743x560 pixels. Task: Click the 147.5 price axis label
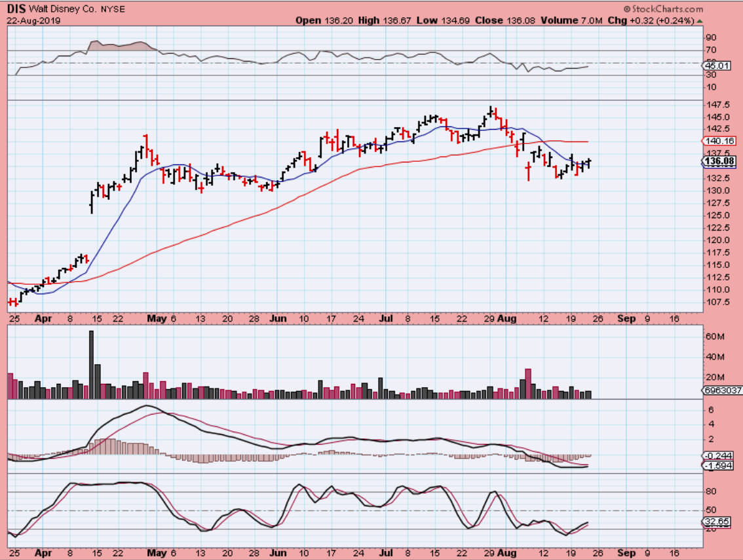point(717,104)
